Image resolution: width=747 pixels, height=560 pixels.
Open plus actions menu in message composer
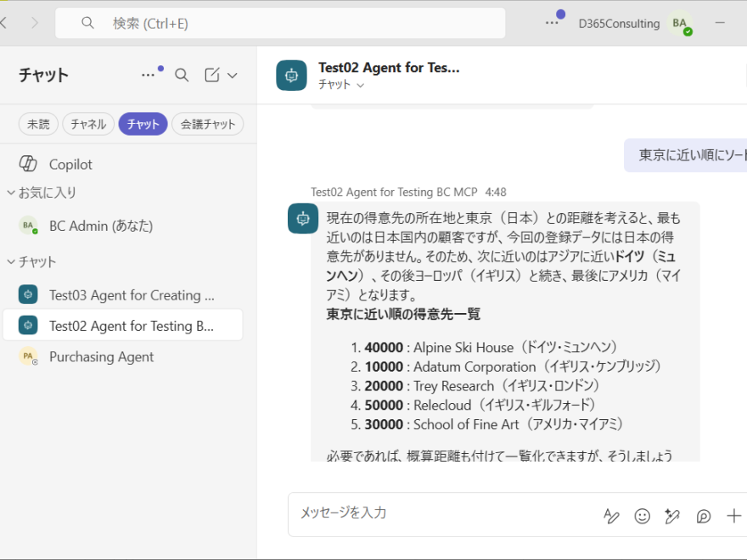point(734,516)
